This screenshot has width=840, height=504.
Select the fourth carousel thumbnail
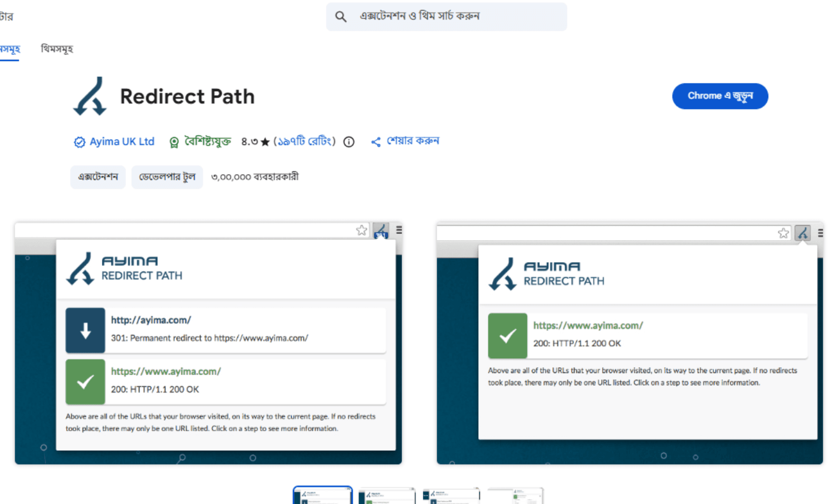[515, 496]
